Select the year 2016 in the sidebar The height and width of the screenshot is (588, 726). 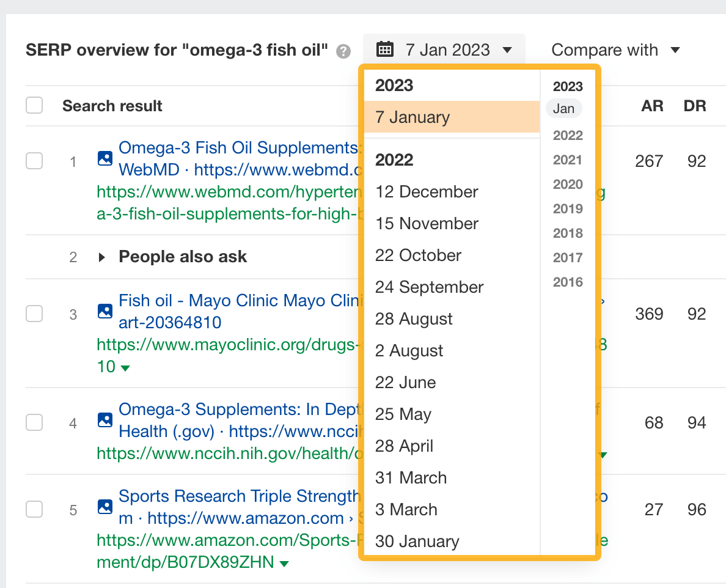point(567,282)
